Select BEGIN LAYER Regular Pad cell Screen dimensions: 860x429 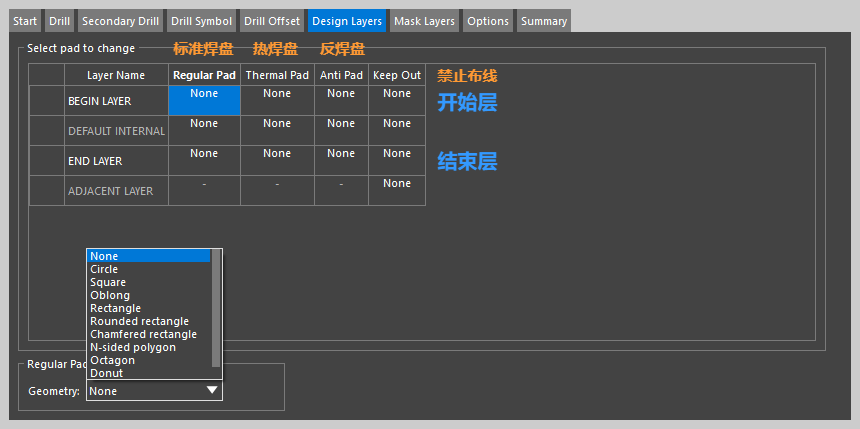coord(204,100)
